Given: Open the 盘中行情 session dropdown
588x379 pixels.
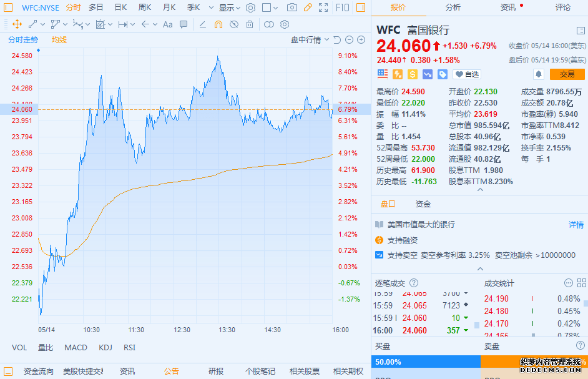Looking at the screenshot, I should coord(310,40).
